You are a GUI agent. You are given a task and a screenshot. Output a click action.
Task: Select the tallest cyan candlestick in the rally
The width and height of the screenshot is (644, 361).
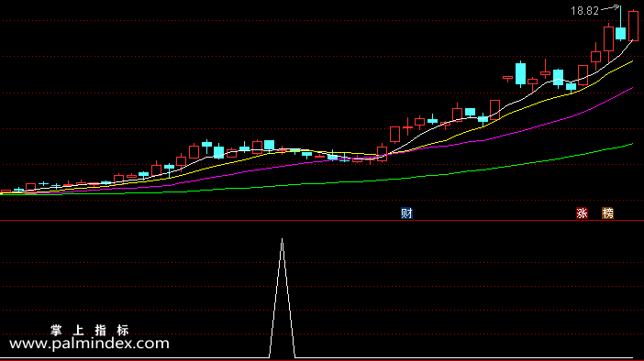pos(520,74)
